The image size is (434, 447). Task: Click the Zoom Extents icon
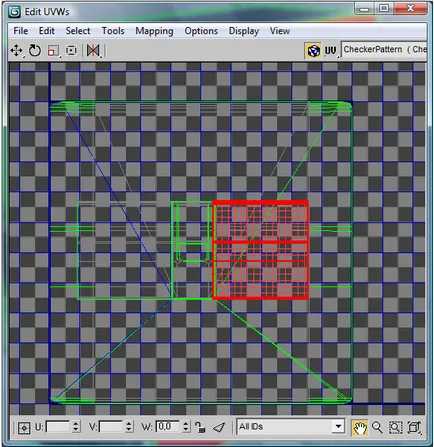[414, 427]
